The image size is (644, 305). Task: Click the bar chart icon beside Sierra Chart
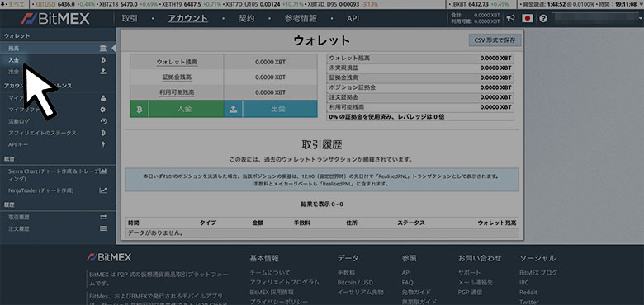[103, 171]
